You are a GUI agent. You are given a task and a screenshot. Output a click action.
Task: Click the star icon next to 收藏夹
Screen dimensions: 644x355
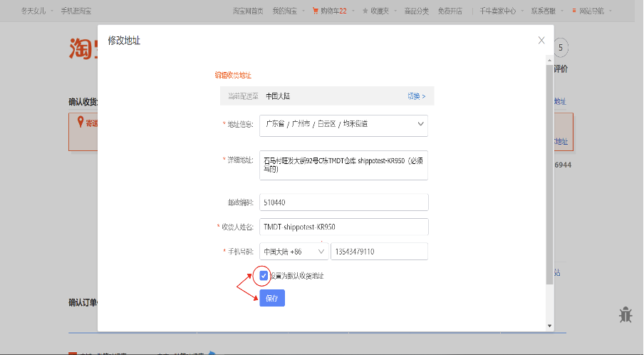[365, 11]
